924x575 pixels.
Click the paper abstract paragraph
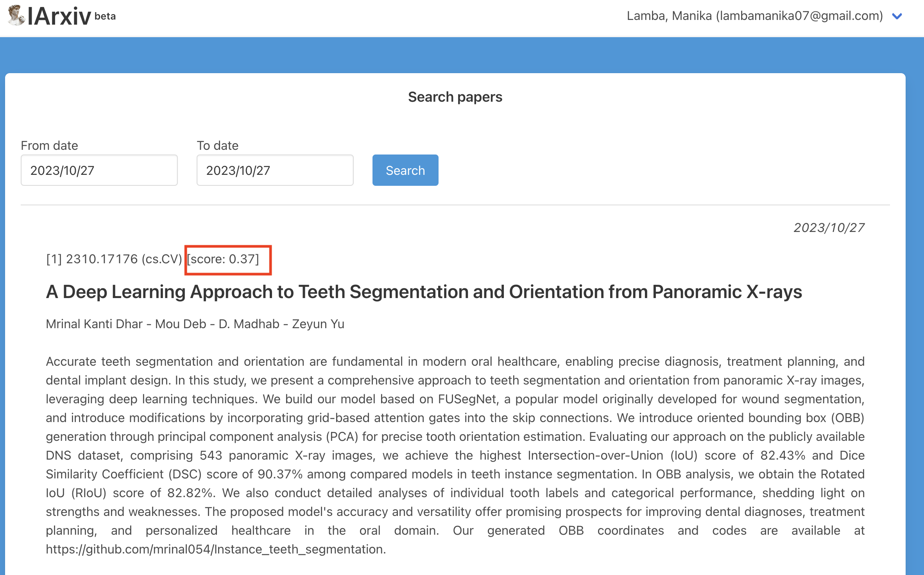click(455, 446)
